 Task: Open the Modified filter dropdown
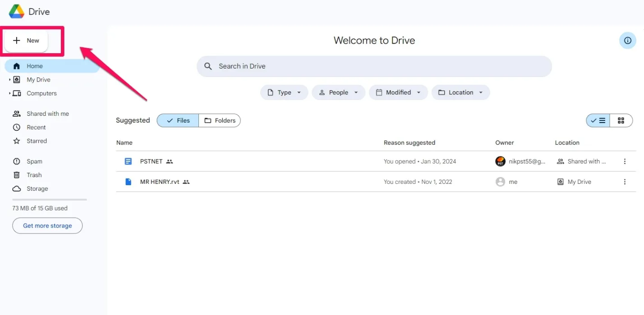tap(398, 92)
